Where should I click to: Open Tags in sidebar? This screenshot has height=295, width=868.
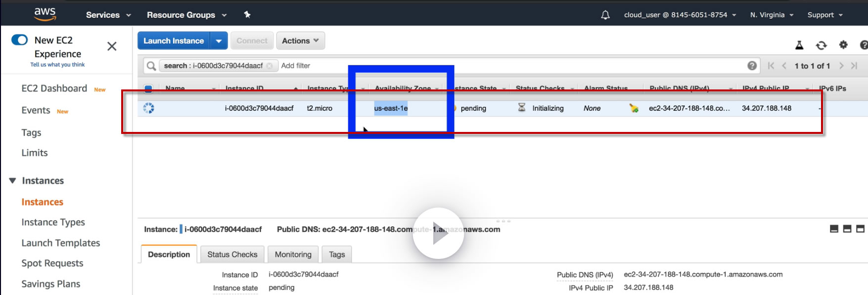(x=31, y=132)
